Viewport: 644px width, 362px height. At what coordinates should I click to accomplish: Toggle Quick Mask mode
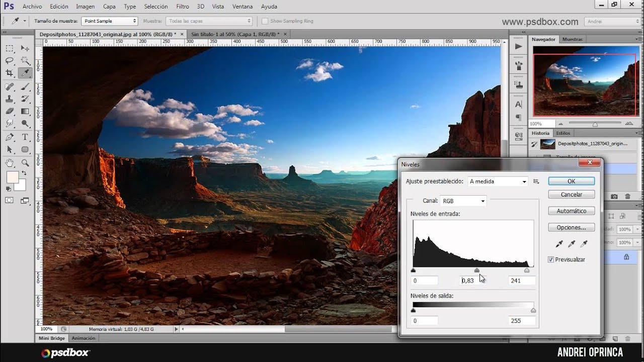10,200
